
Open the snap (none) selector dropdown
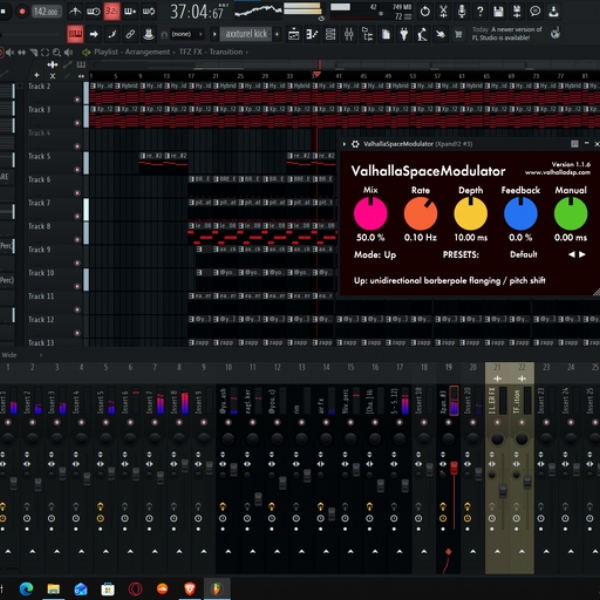pyautogui.click(x=186, y=34)
